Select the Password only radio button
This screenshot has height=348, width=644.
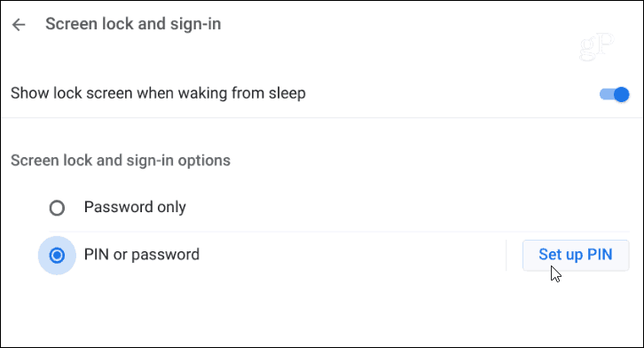[57, 208]
